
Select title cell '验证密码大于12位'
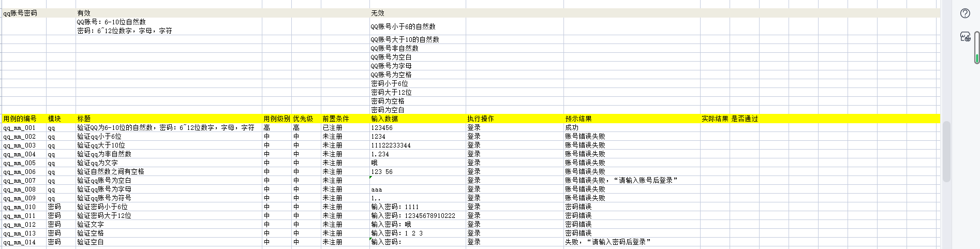(169, 215)
